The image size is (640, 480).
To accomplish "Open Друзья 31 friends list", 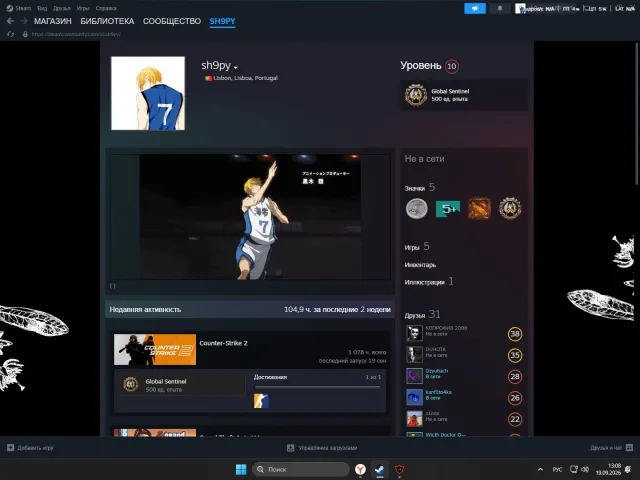I will click(422, 314).
